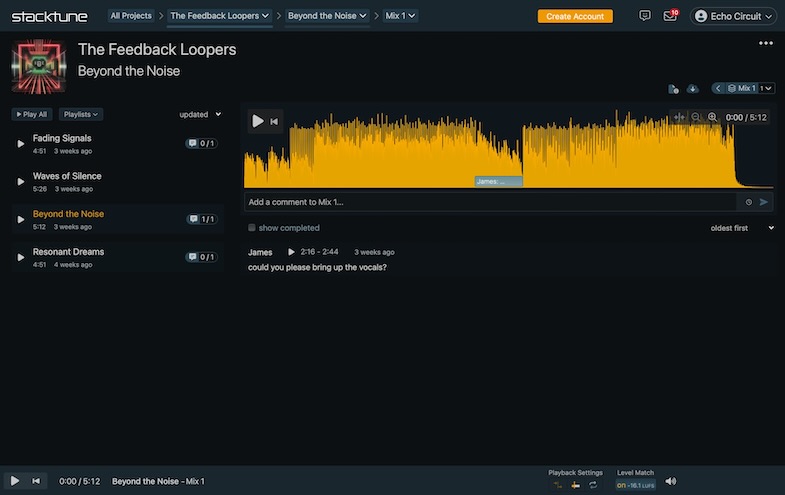Select the Resonant Dreams track title
This screenshot has width=785, height=495.
coord(68,252)
